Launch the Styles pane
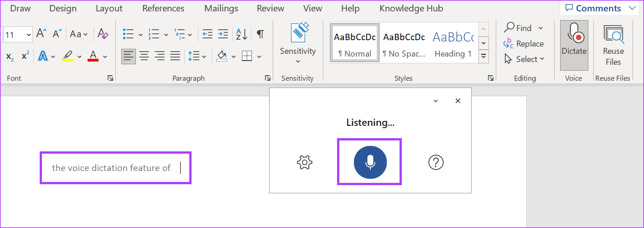Viewport: 644px width, 228px height. 490,78
